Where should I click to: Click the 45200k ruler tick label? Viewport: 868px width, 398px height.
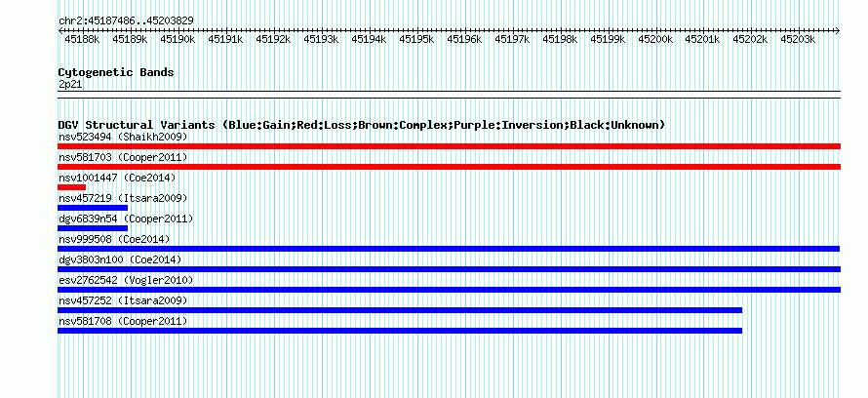pos(655,39)
